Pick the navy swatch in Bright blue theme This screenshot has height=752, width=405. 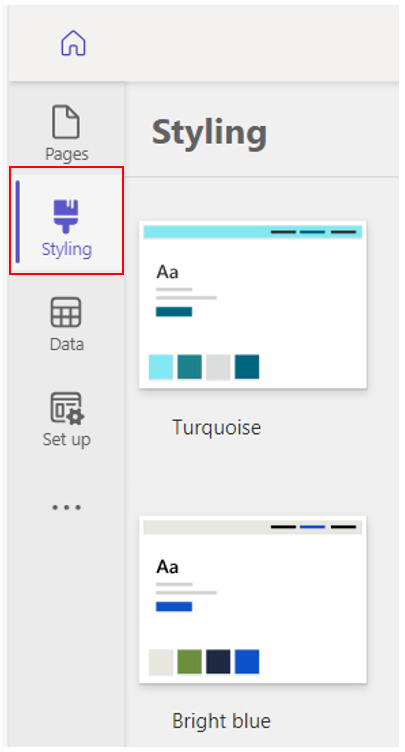click(x=218, y=662)
